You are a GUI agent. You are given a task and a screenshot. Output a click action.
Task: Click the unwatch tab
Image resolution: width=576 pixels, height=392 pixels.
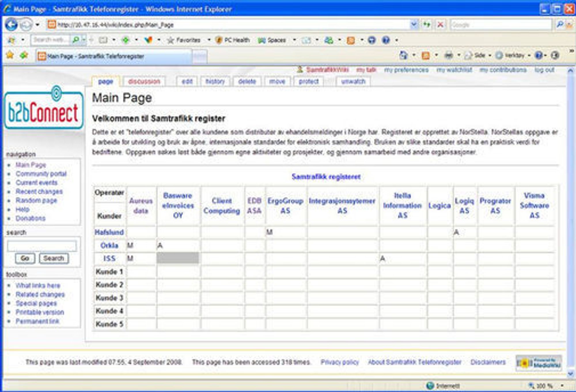(353, 81)
